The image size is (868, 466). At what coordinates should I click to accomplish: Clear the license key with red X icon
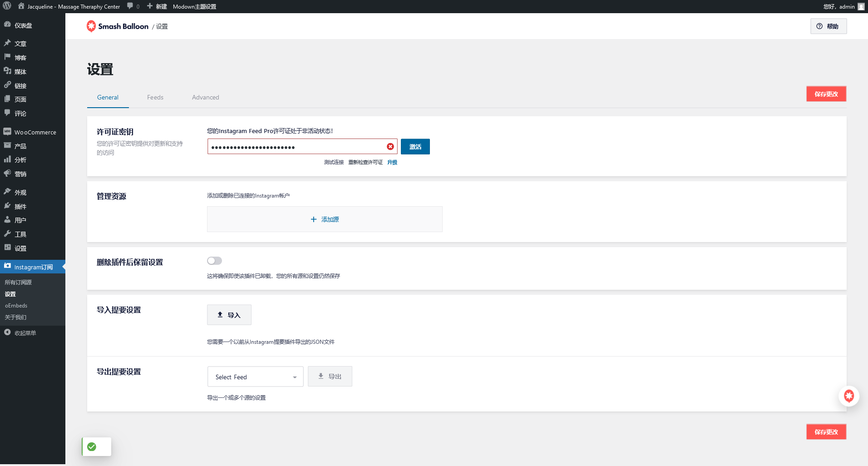pyautogui.click(x=390, y=147)
